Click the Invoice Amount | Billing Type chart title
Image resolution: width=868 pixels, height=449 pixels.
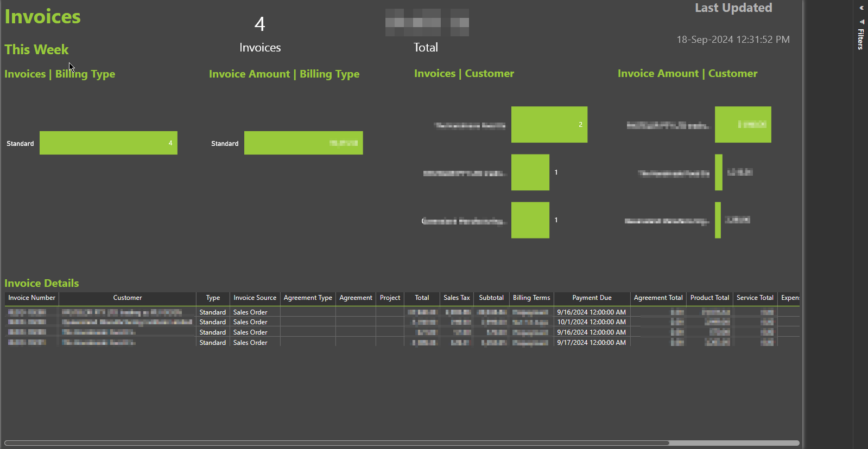(284, 74)
